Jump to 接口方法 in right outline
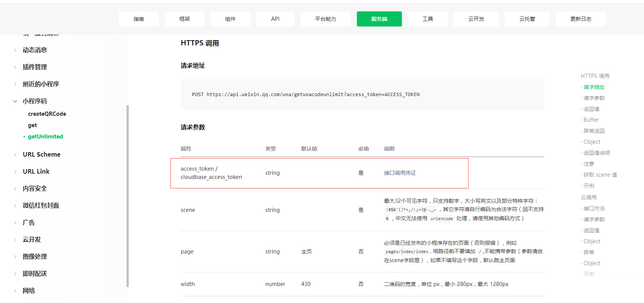This screenshot has height=303, width=644. pos(594,208)
